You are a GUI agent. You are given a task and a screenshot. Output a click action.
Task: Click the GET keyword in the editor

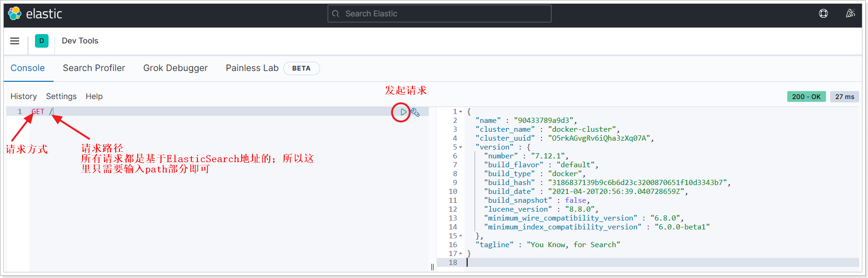[x=38, y=112]
